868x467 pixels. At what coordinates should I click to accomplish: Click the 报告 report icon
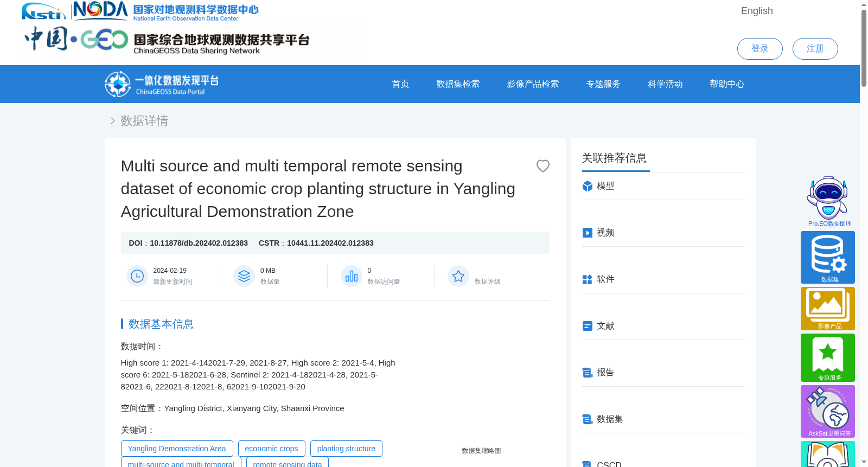(x=588, y=373)
